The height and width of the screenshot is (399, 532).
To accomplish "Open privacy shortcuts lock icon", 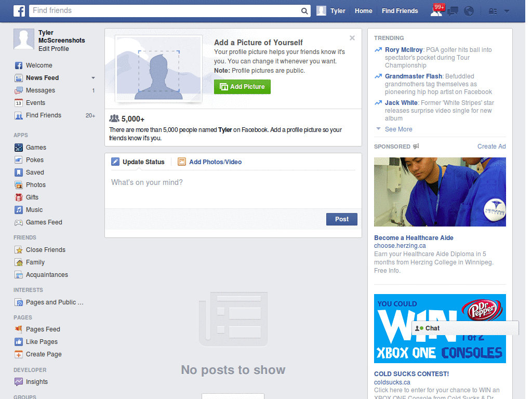I will tap(493, 11).
